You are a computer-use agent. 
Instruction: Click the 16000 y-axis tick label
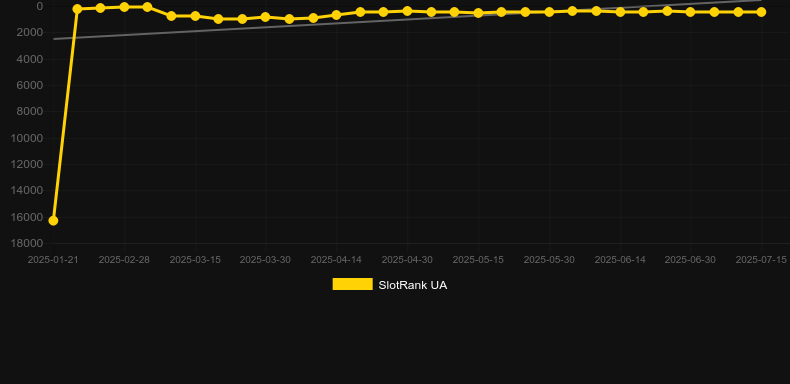point(27,217)
